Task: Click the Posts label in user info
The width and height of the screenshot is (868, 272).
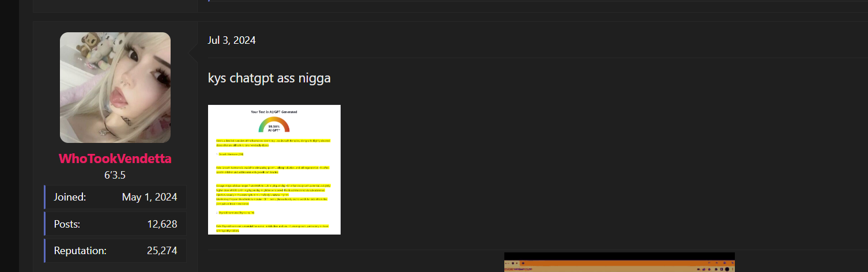Action: 67,224
